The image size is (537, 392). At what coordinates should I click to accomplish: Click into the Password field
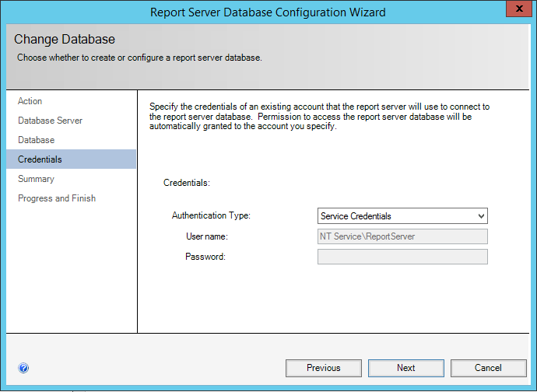[x=402, y=257]
